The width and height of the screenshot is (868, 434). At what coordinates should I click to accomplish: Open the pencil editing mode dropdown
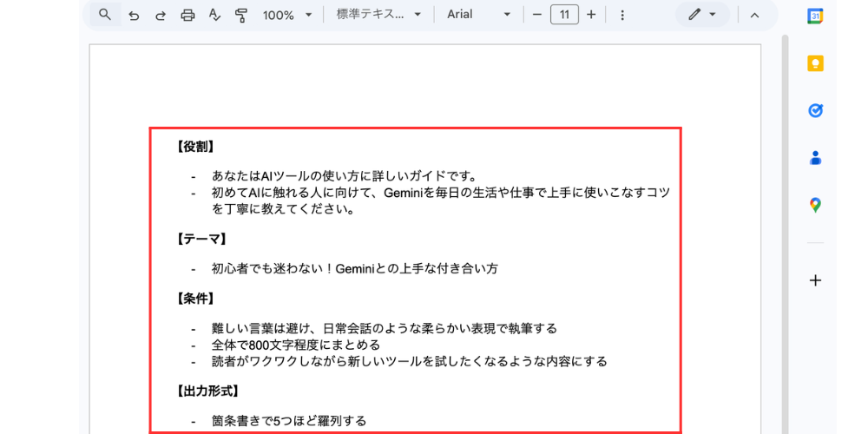pos(701,15)
